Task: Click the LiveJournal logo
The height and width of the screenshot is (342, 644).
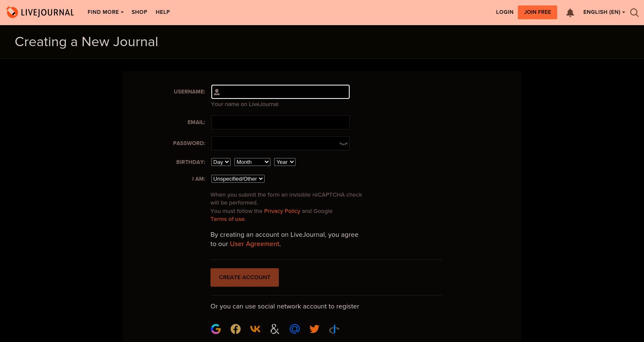Action: coord(40,12)
